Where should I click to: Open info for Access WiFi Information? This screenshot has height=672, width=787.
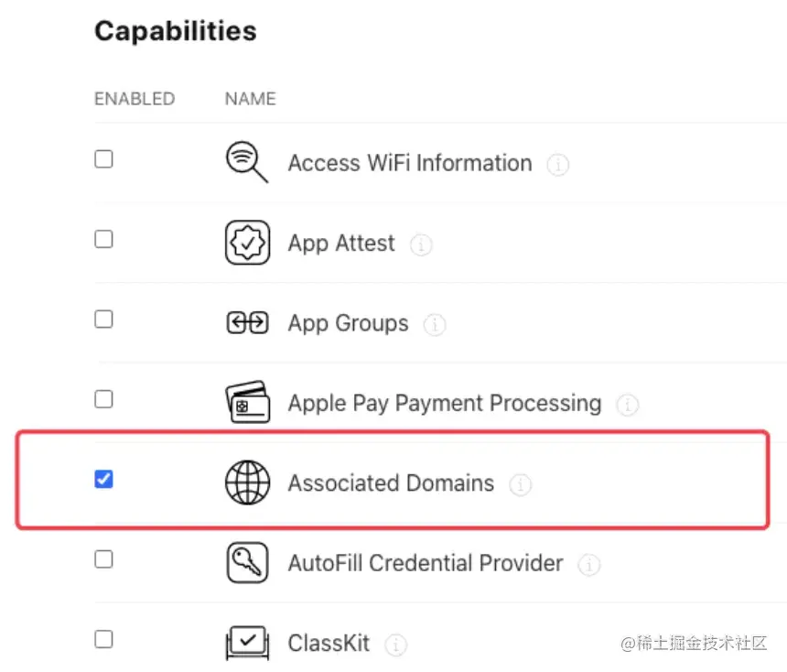click(x=557, y=165)
